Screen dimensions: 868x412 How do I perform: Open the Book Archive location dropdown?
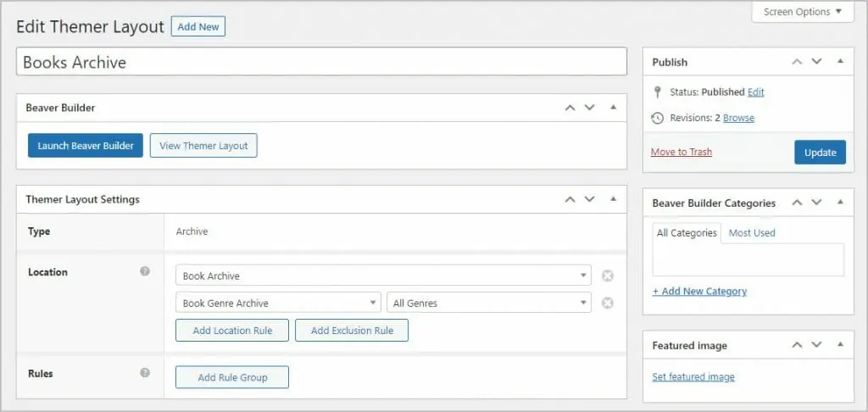383,276
